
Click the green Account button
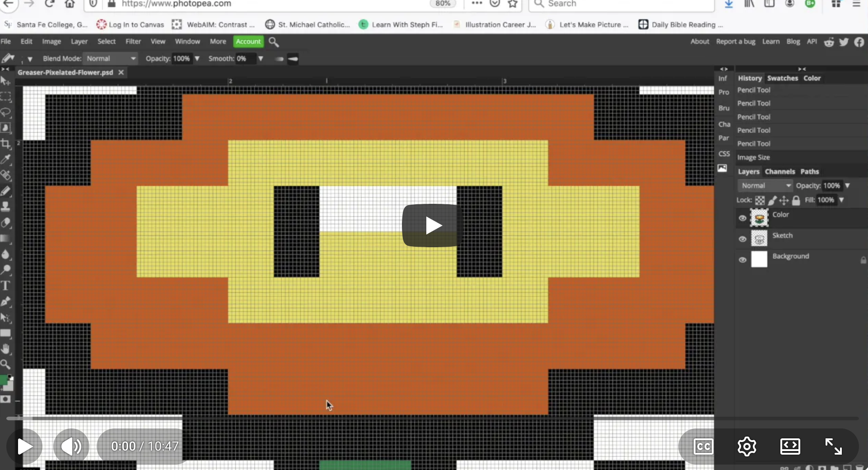pos(248,42)
